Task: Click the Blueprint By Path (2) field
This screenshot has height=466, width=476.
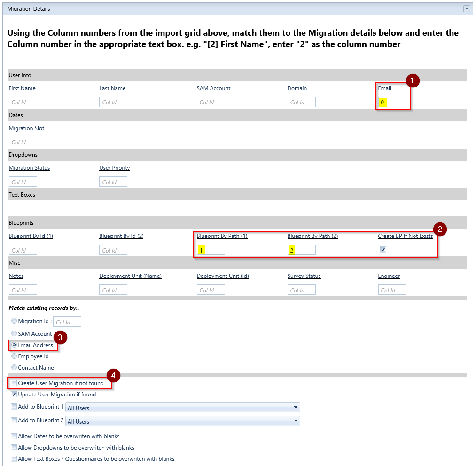Action: tap(302, 250)
